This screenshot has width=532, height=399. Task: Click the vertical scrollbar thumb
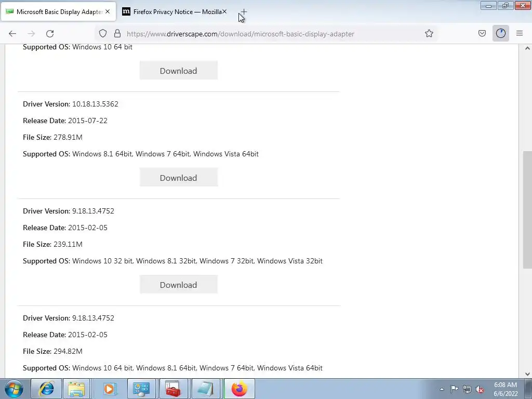(527, 210)
